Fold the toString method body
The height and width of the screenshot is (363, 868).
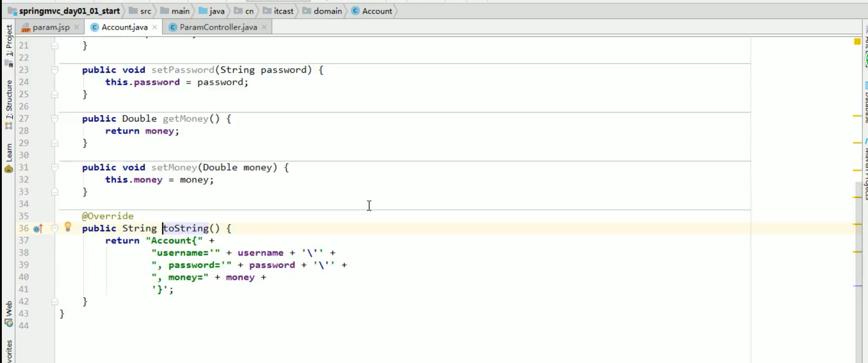[x=55, y=228]
